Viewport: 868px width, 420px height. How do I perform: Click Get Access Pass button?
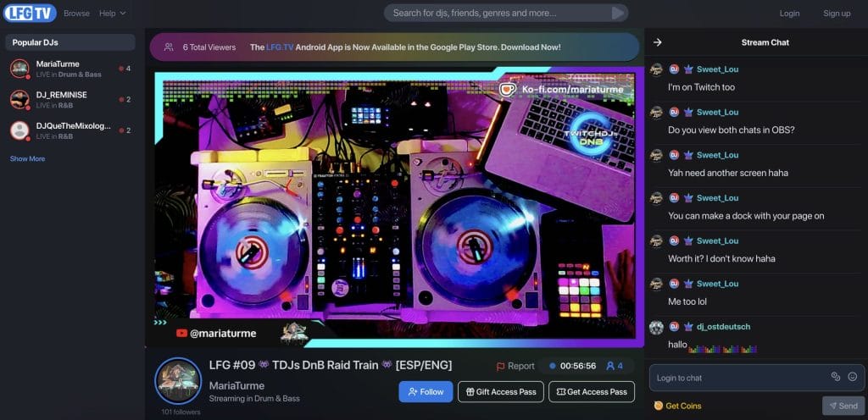(x=592, y=392)
